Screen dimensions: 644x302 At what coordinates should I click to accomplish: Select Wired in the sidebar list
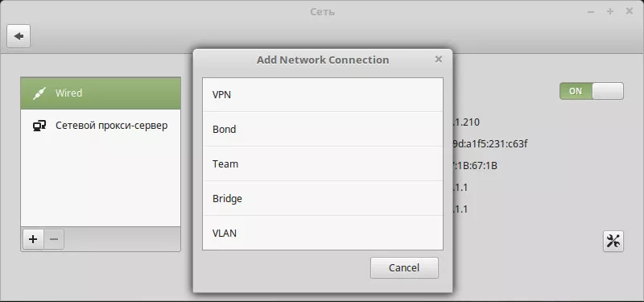(101, 93)
